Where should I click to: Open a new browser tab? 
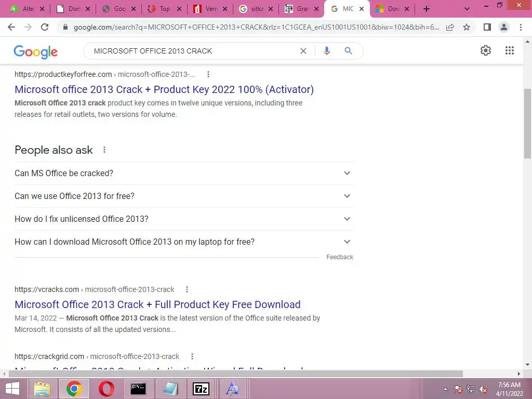tap(427, 9)
